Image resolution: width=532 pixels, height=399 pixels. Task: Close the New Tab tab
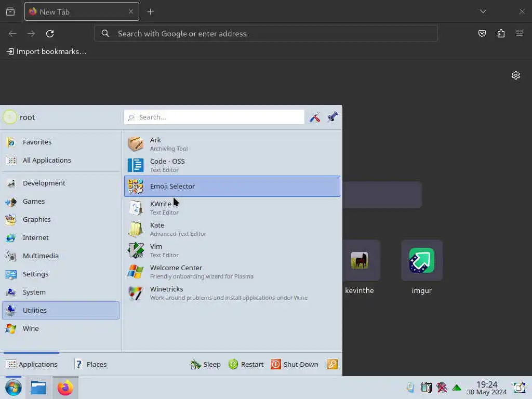click(130, 11)
